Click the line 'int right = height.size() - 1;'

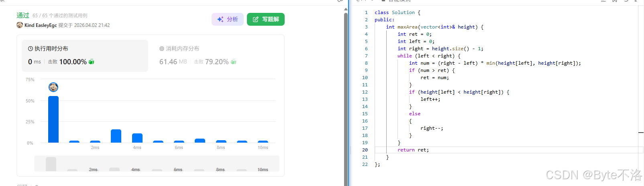pos(441,49)
